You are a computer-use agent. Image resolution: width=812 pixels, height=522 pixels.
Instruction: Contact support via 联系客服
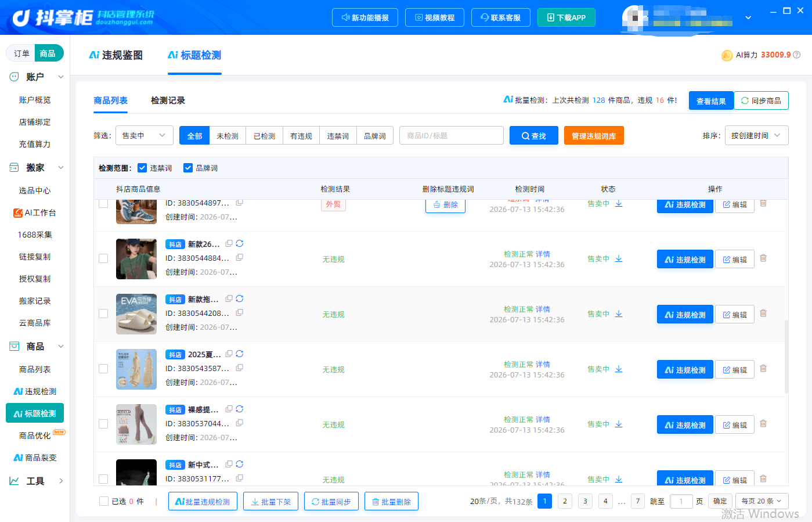point(501,17)
